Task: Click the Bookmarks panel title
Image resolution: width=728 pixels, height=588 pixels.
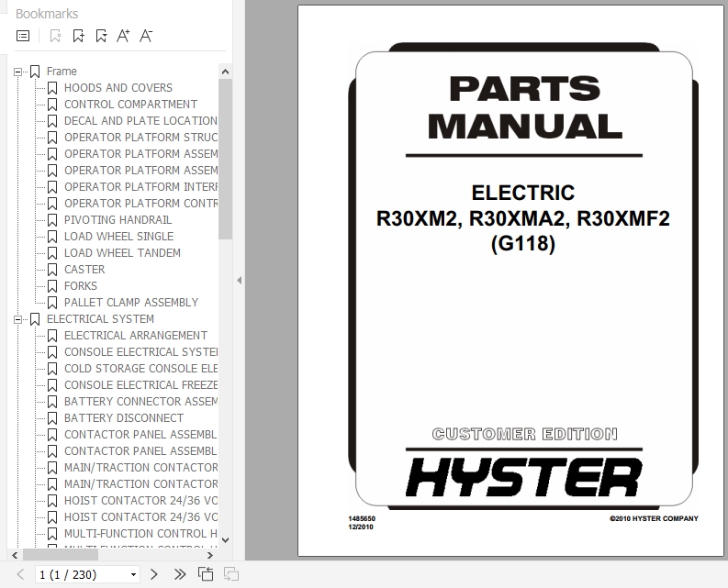Action: point(47,14)
